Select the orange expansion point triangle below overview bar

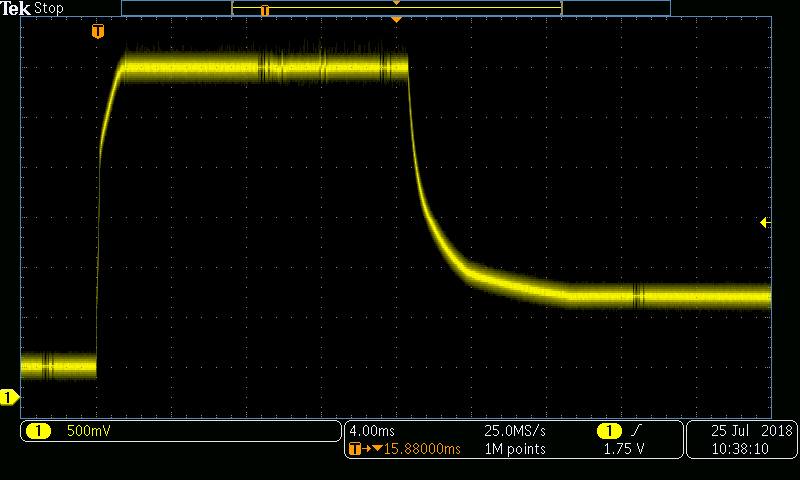point(397,20)
